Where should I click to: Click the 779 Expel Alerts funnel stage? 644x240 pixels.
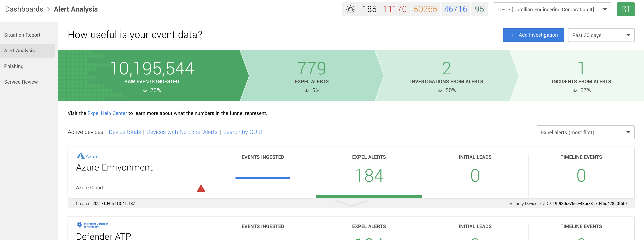[312, 76]
